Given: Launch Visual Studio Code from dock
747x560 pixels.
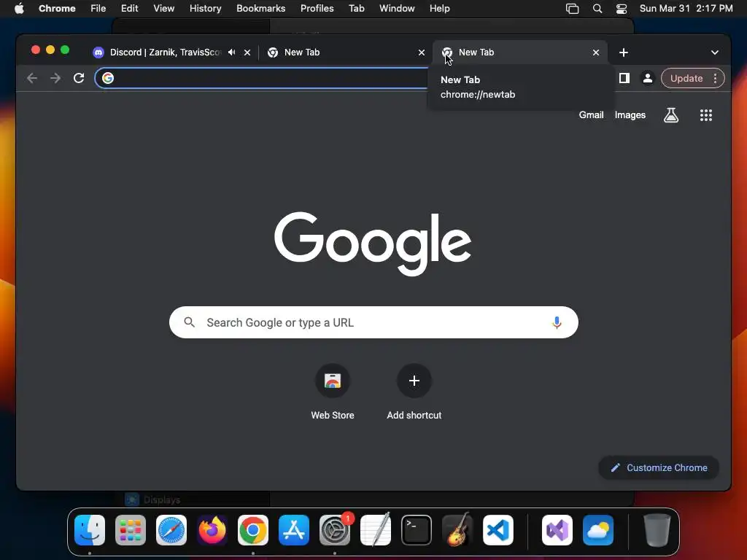Looking at the screenshot, I should pyautogui.click(x=498, y=530).
